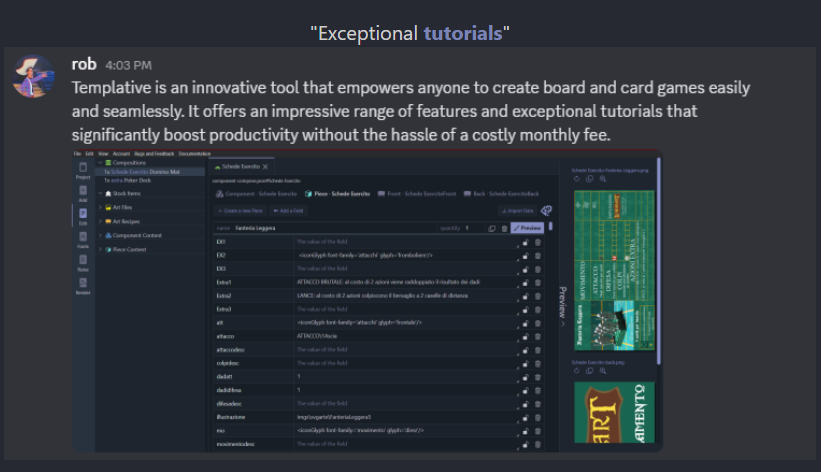This screenshot has height=472, width=821.
Task: Open the Render sidebar icon
Action: [x=83, y=285]
